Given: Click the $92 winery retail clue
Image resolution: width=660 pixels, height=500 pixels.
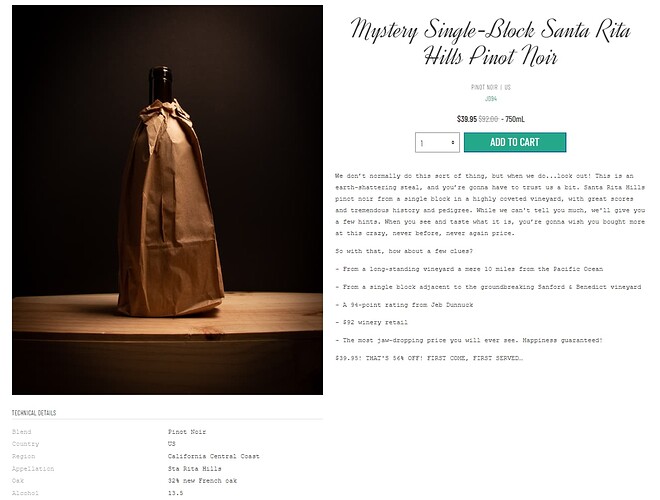Looking at the screenshot, I should tap(372, 322).
